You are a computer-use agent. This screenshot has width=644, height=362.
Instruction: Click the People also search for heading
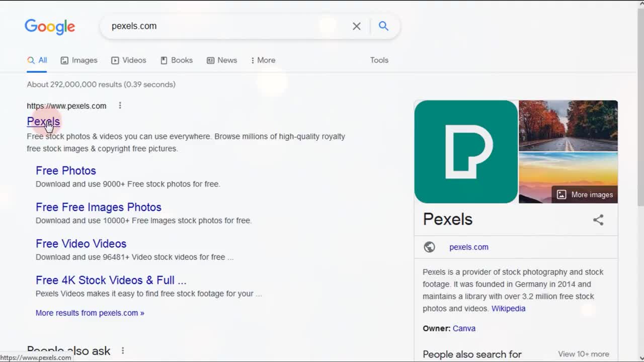click(x=472, y=354)
